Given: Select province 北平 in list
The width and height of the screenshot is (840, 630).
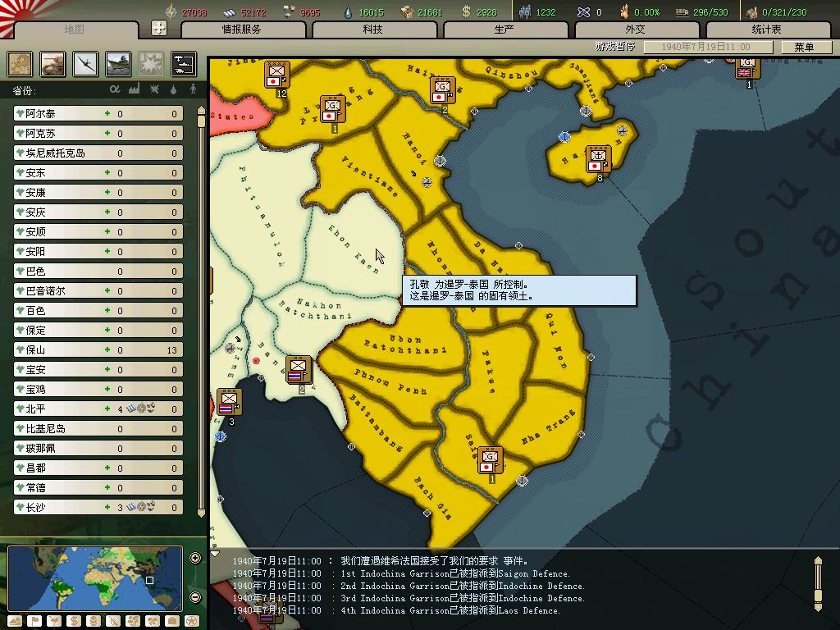Looking at the screenshot, I should click(x=98, y=409).
